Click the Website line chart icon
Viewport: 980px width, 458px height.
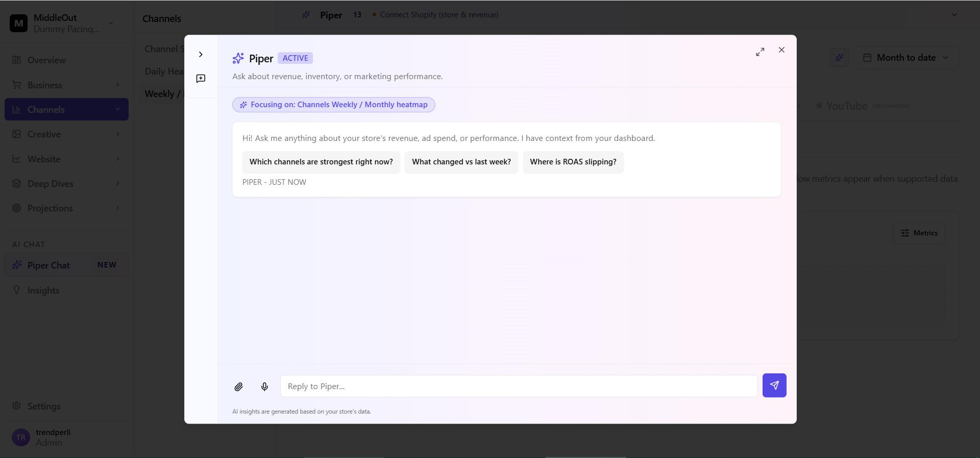(17, 159)
